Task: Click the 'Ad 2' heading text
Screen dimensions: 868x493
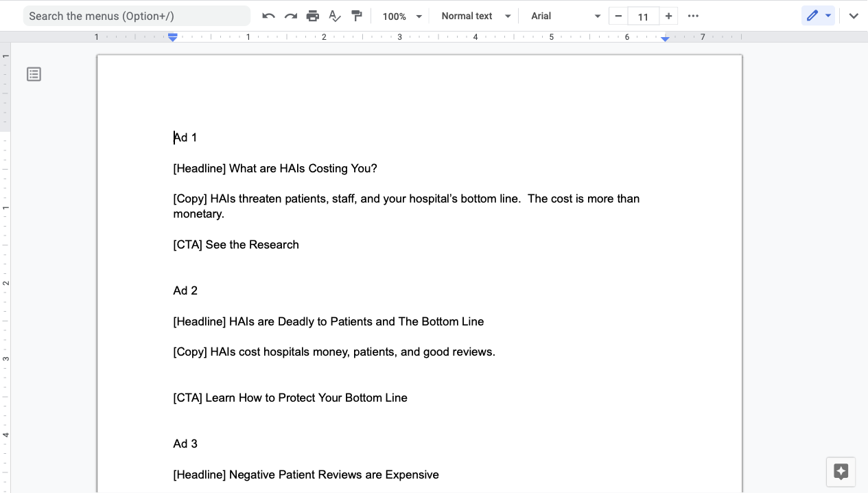Action: pos(185,290)
